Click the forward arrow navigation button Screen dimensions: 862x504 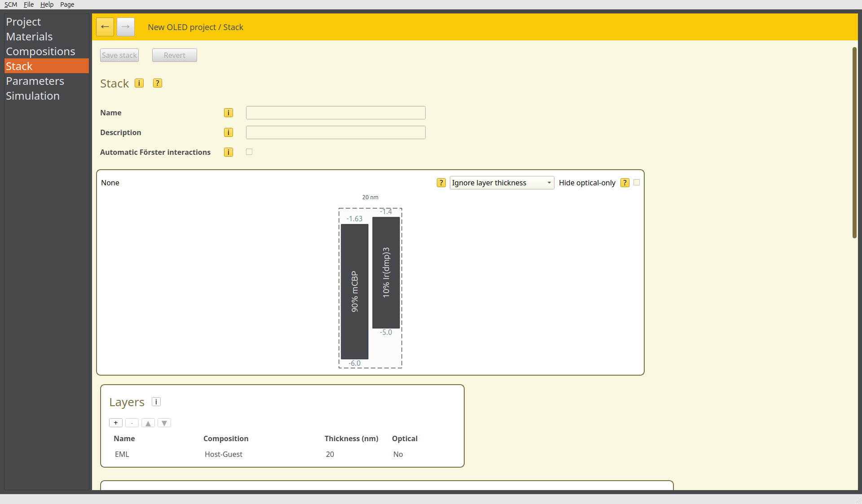pos(126,27)
